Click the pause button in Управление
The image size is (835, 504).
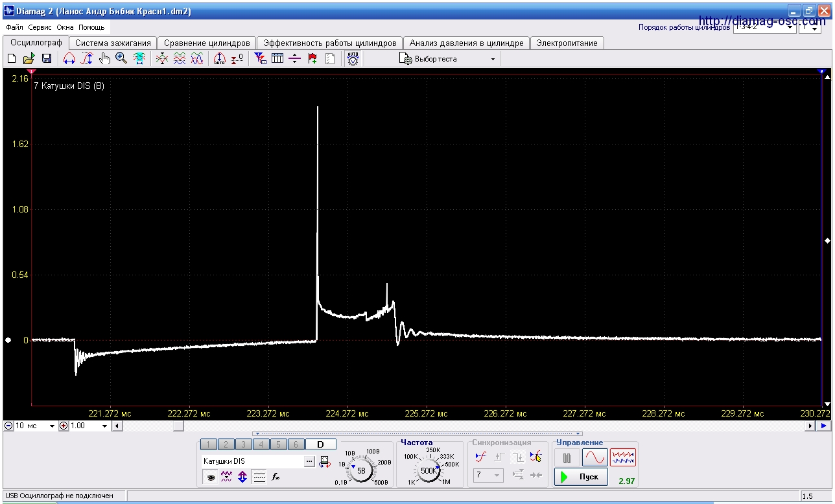point(567,458)
